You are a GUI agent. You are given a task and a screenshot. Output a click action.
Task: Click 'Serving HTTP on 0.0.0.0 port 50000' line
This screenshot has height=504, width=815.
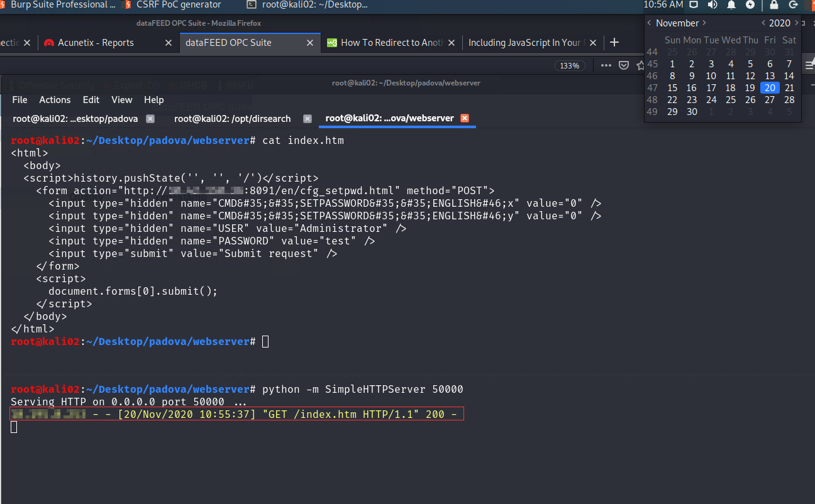coord(129,402)
